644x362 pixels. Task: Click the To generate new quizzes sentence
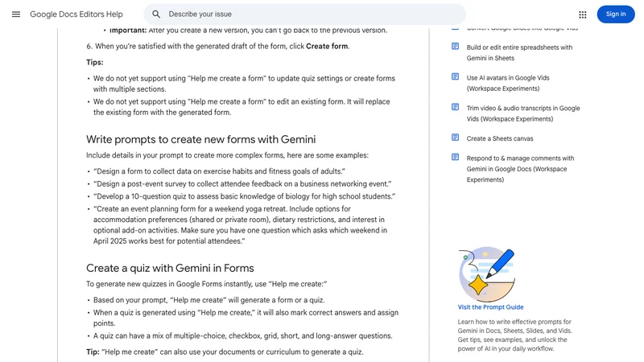[x=207, y=284]
